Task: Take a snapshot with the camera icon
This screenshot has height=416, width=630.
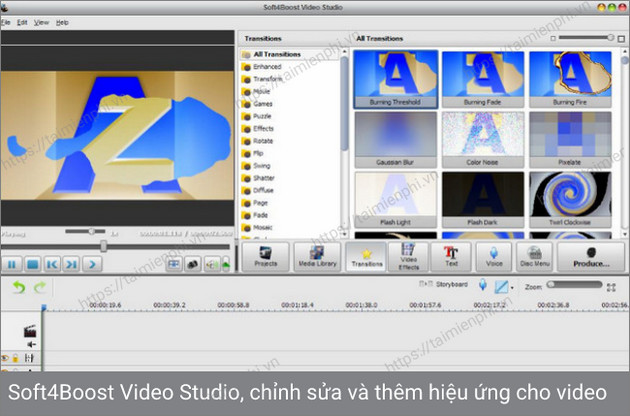Action: pyautogui.click(x=192, y=264)
